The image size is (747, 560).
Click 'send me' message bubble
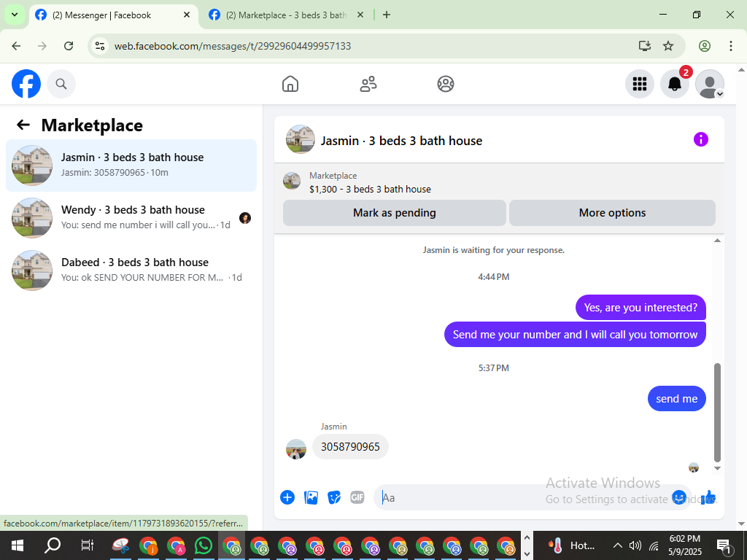[x=676, y=399]
